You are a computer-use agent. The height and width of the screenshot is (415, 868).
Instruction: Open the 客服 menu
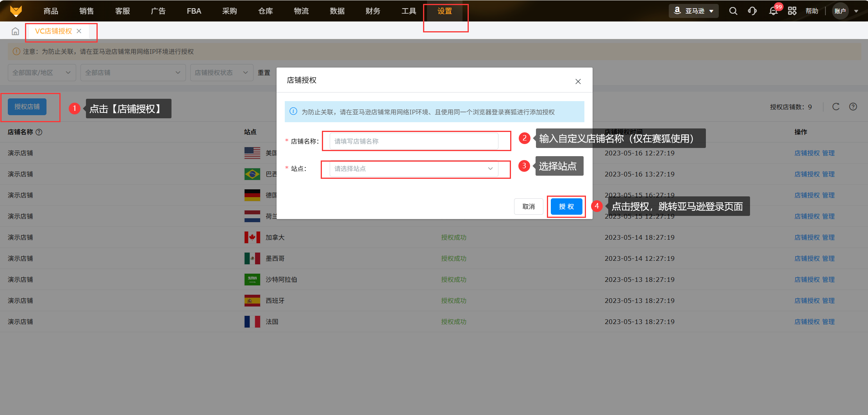(x=123, y=11)
